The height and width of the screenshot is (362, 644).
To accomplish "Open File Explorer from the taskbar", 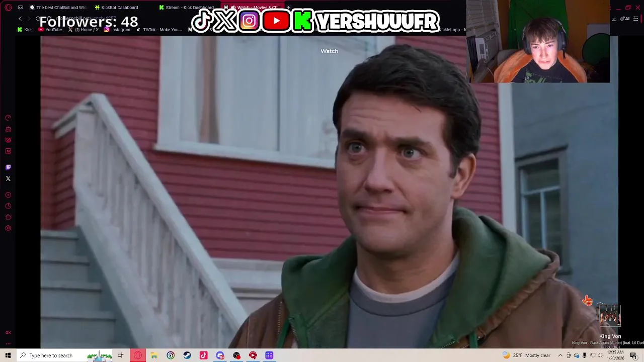I will 154,355.
